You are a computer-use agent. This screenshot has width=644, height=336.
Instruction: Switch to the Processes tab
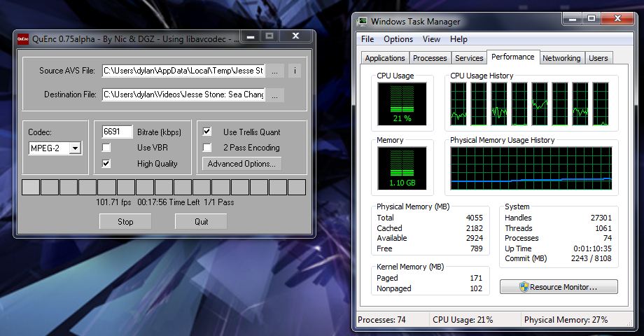[430, 58]
